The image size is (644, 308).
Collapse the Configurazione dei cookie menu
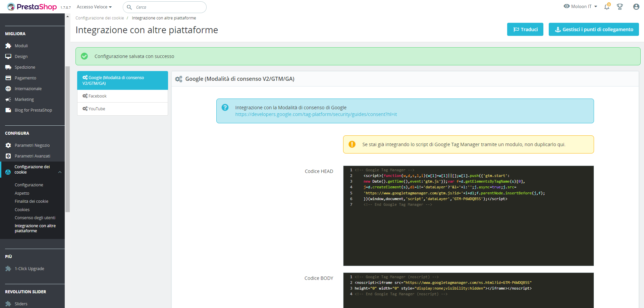coord(60,172)
